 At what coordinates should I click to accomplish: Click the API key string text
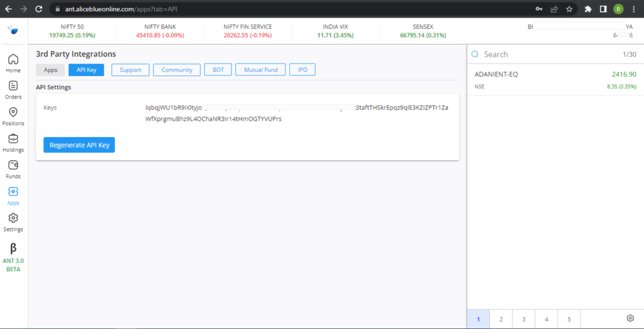(297, 113)
